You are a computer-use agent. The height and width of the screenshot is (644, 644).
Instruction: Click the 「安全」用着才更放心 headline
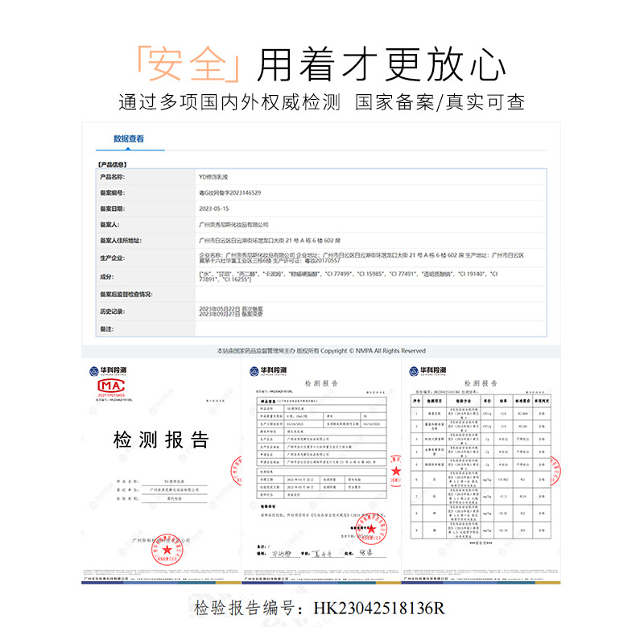(x=321, y=64)
